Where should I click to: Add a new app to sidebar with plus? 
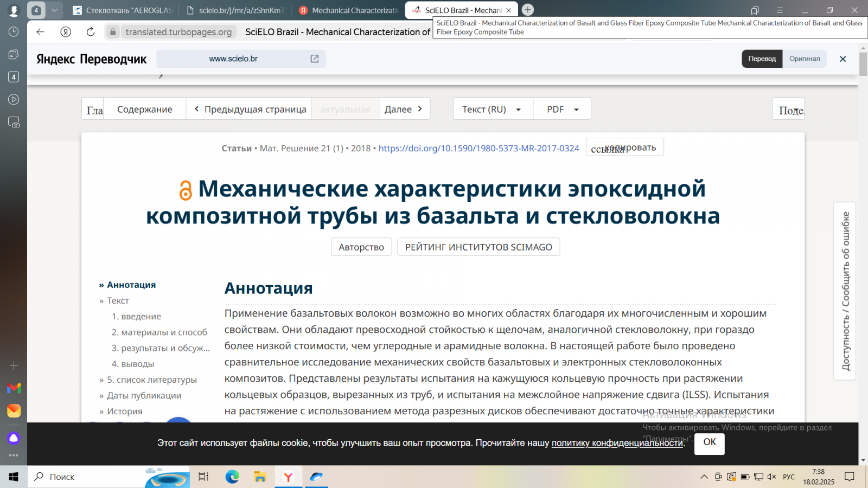(x=14, y=365)
